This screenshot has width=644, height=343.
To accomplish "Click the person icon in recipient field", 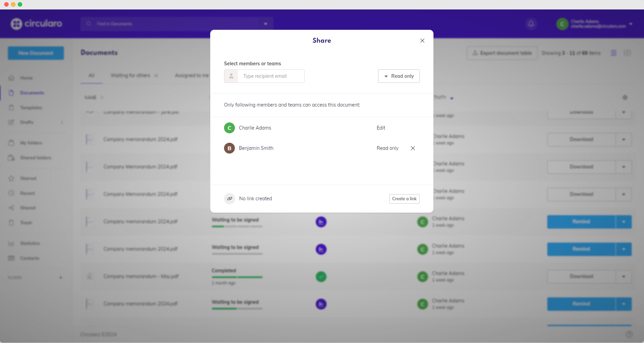I will [231, 76].
